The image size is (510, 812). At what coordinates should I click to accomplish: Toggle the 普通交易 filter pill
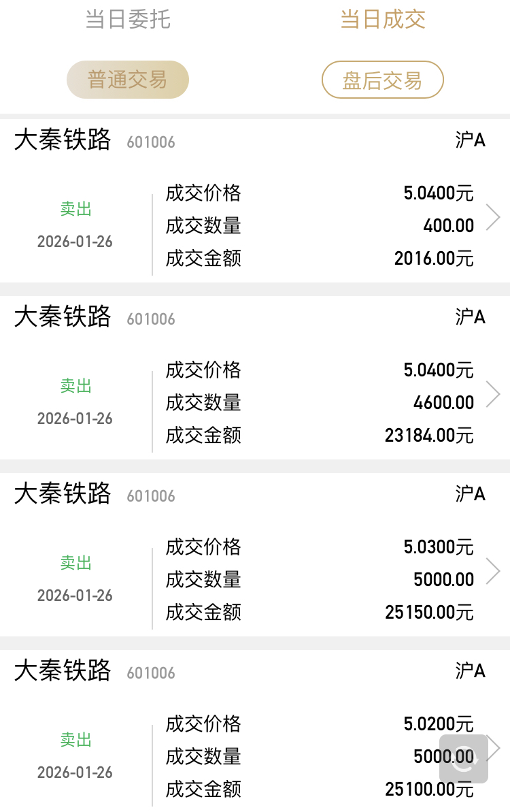coord(128,80)
